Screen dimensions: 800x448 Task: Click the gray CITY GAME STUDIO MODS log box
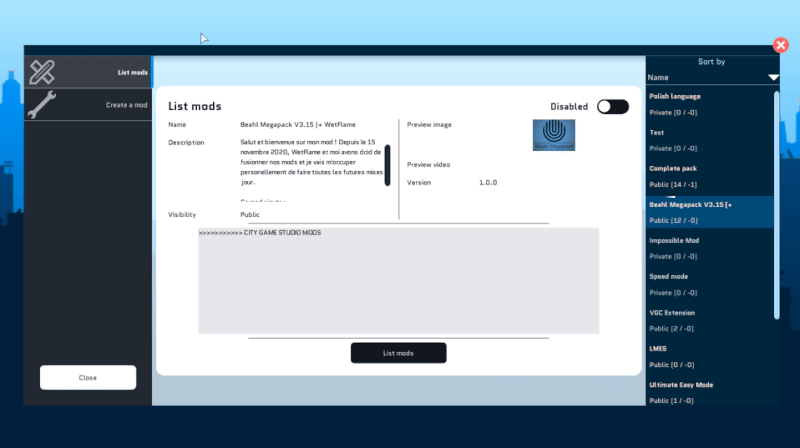pos(398,281)
